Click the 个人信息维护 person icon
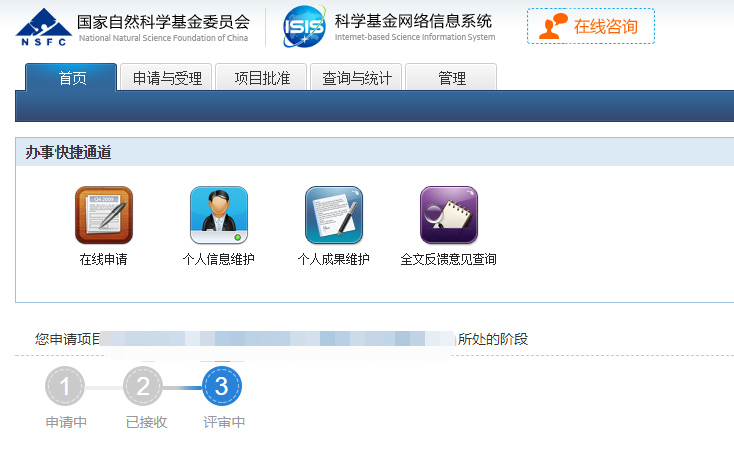This screenshot has width=734, height=455. pyautogui.click(x=218, y=215)
